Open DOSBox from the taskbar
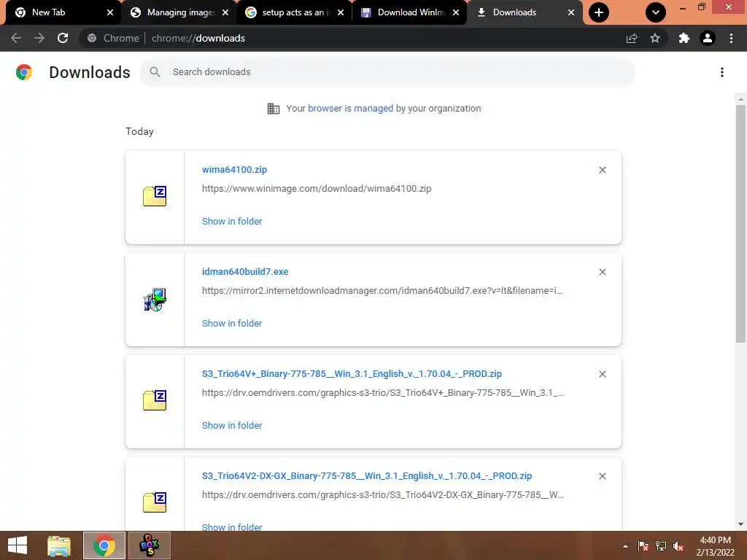Screen dimensions: 747x560 [x=149, y=545]
